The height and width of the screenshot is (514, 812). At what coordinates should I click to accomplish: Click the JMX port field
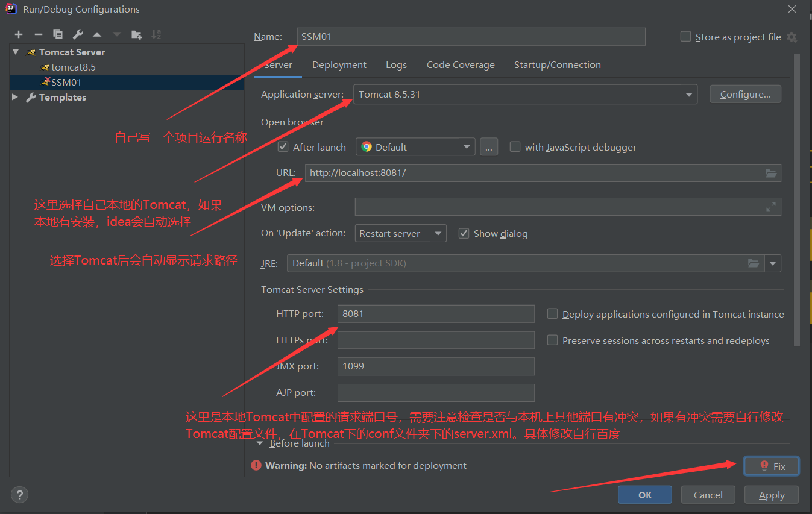[x=436, y=366]
